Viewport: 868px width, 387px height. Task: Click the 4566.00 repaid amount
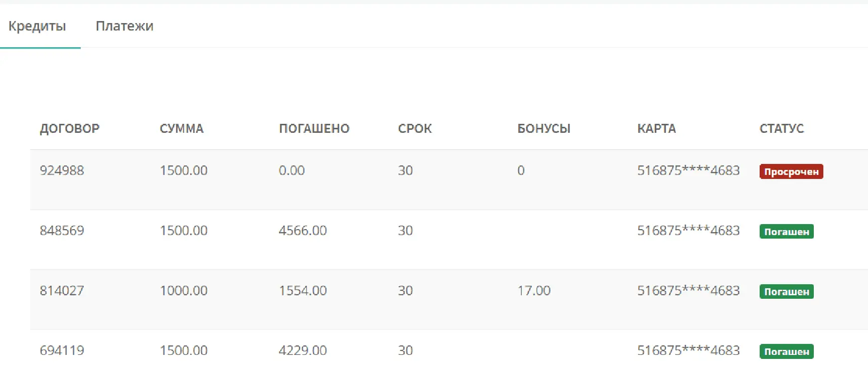303,231
